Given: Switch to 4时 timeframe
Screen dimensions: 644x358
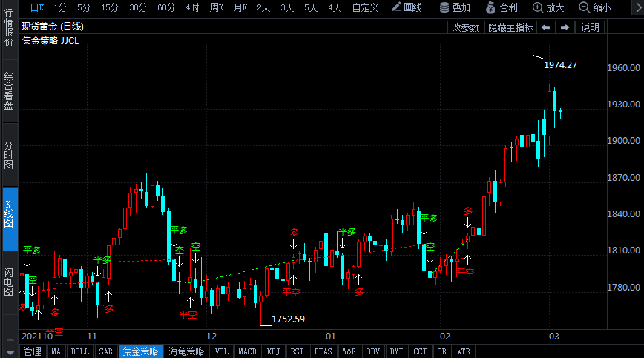Looking at the screenshot, I should coord(192,7).
